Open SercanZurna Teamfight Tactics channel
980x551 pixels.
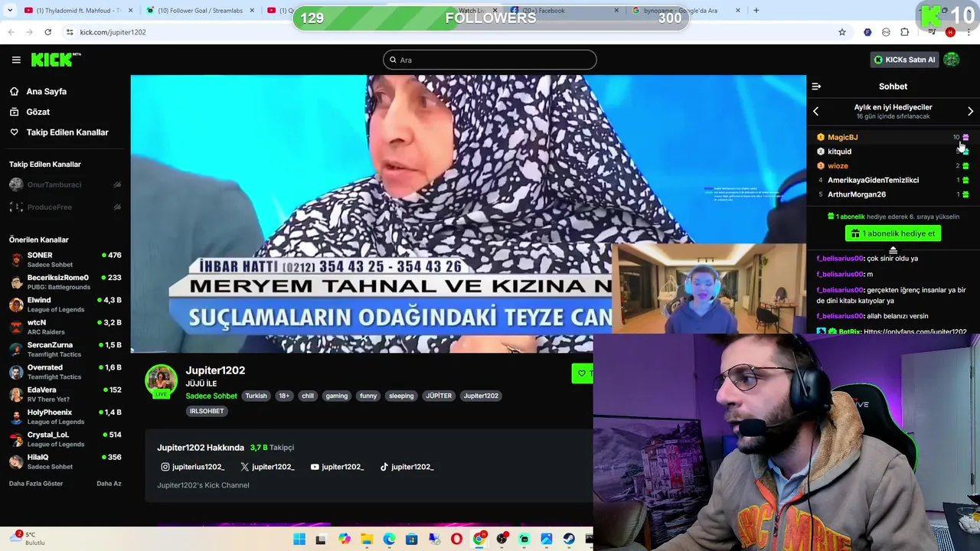65,349
